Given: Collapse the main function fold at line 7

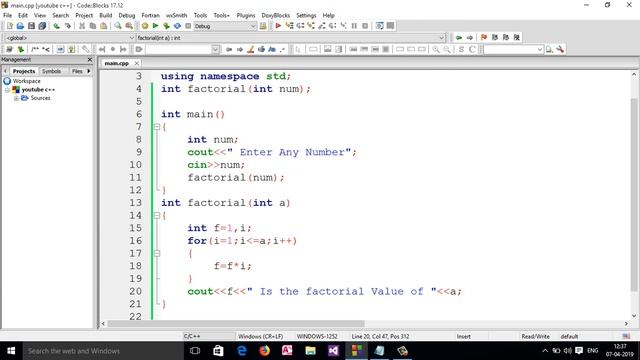Looking at the screenshot, I should tap(157, 127).
